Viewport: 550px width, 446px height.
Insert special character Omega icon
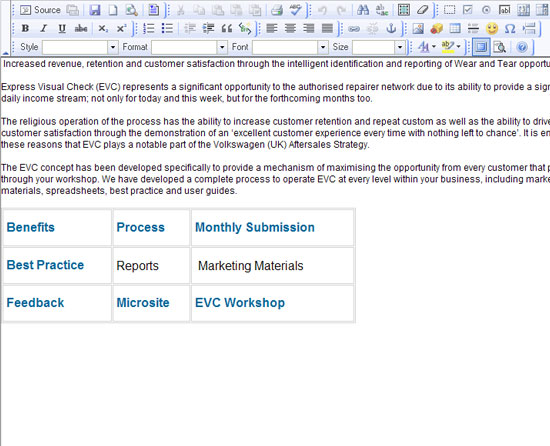coord(510,28)
